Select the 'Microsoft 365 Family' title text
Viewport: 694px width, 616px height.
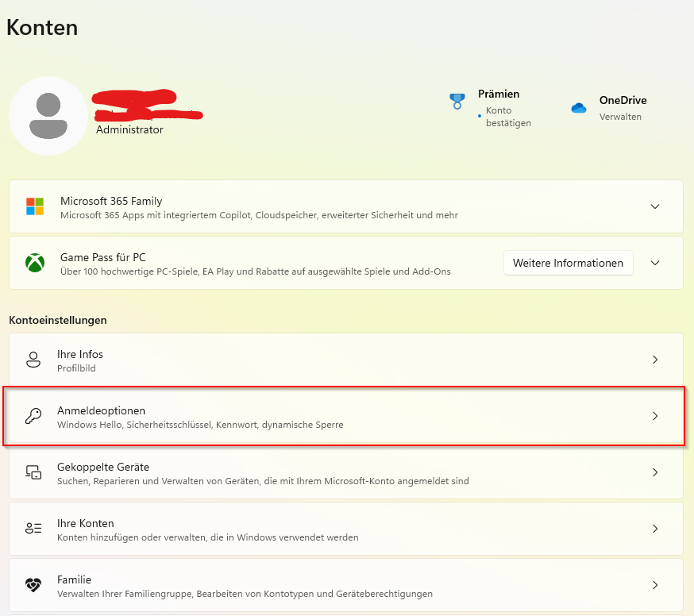coord(111,201)
